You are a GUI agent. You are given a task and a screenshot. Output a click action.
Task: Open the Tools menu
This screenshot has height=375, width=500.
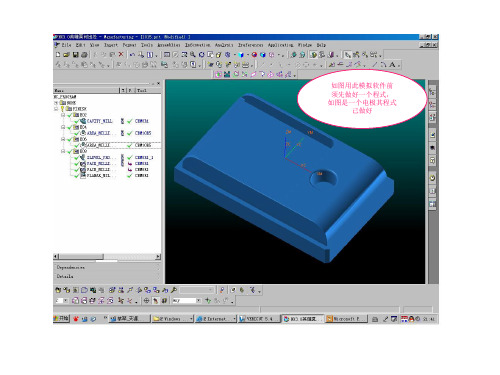(147, 45)
